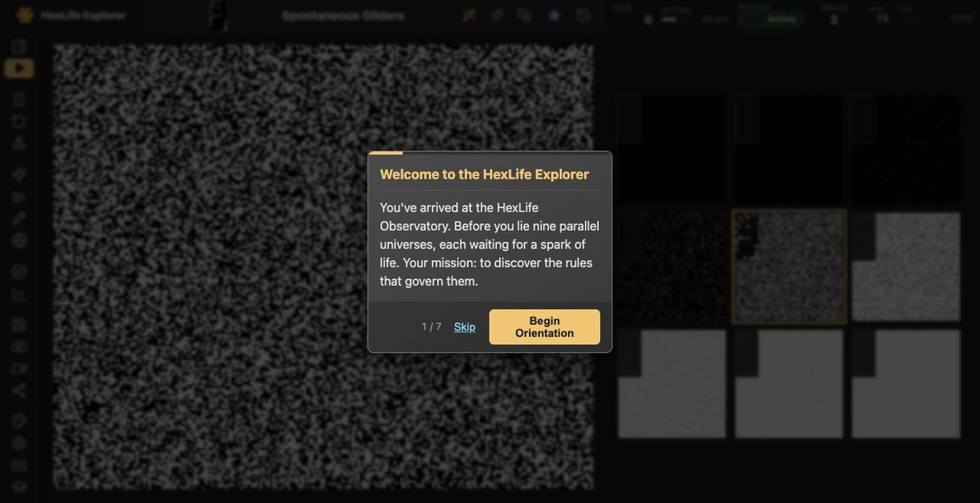
Task: Click the Welcome to the HexLife Explorer heading
Action: pyautogui.click(x=484, y=174)
